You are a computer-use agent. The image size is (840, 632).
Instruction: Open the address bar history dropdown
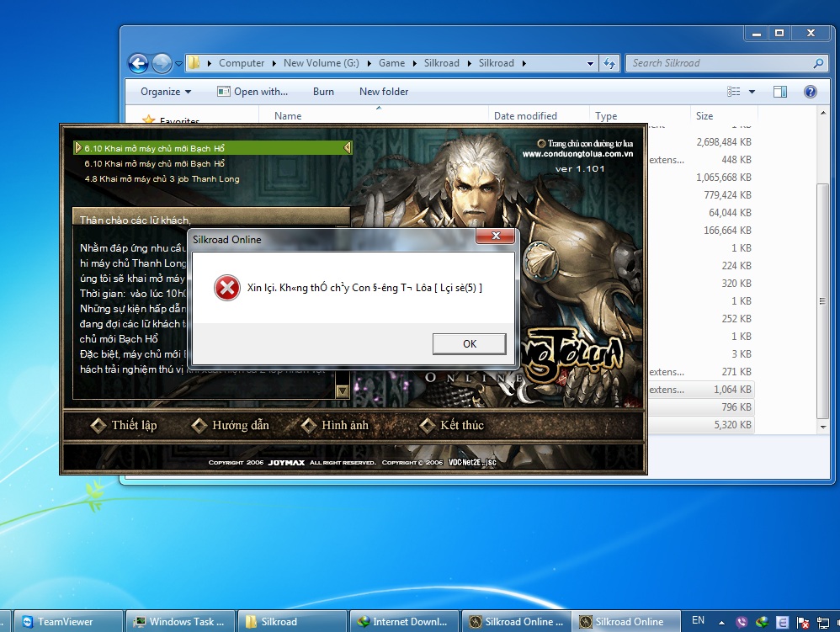click(590, 63)
